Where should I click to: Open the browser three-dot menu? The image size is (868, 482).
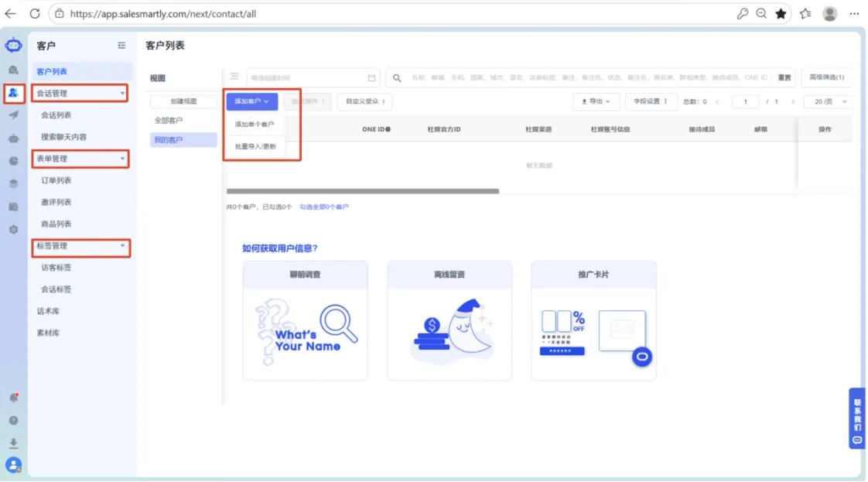(x=854, y=13)
